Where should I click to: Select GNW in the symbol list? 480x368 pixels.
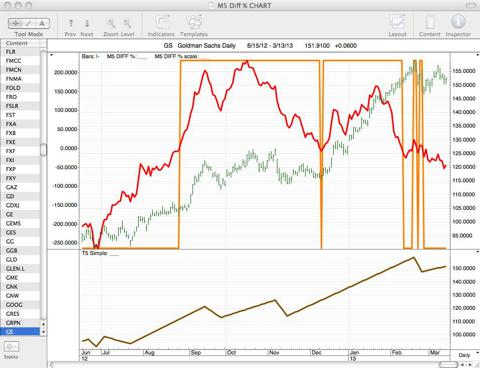tap(20, 296)
